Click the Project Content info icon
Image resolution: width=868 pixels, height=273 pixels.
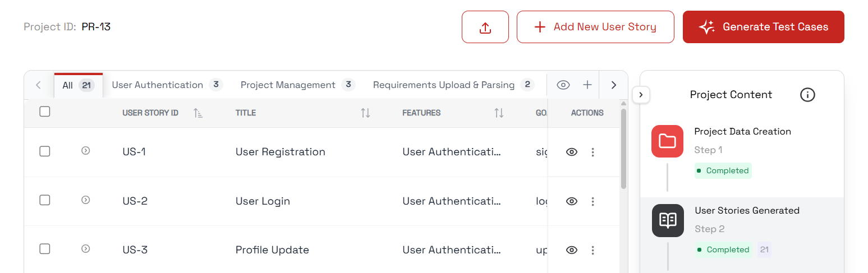click(x=807, y=95)
